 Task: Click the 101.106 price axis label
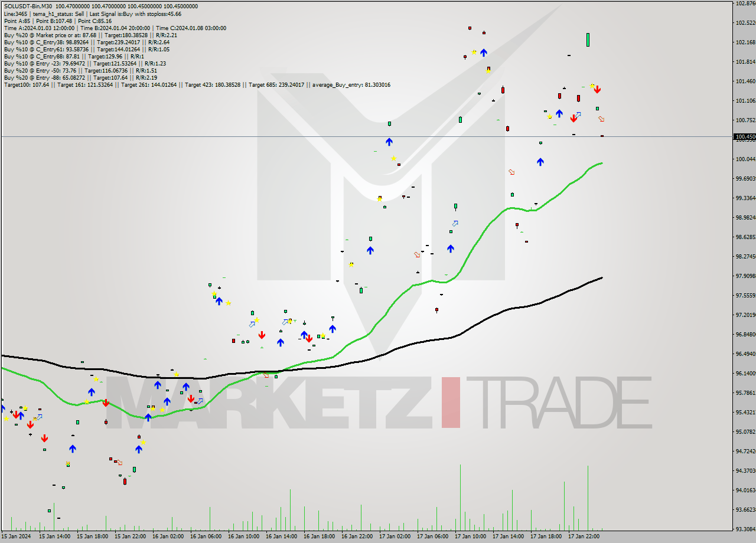745,100
